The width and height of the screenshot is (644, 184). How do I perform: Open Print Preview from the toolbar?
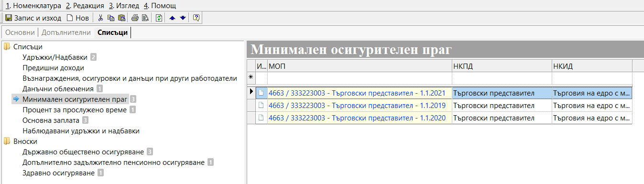point(145,18)
